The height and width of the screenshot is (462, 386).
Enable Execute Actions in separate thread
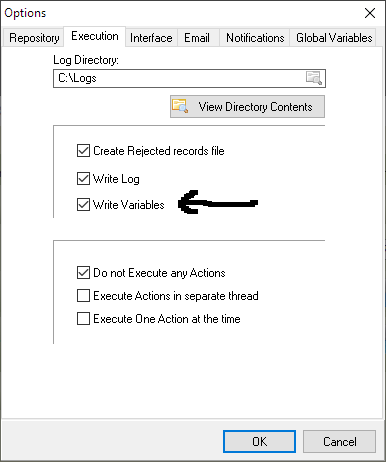click(83, 296)
